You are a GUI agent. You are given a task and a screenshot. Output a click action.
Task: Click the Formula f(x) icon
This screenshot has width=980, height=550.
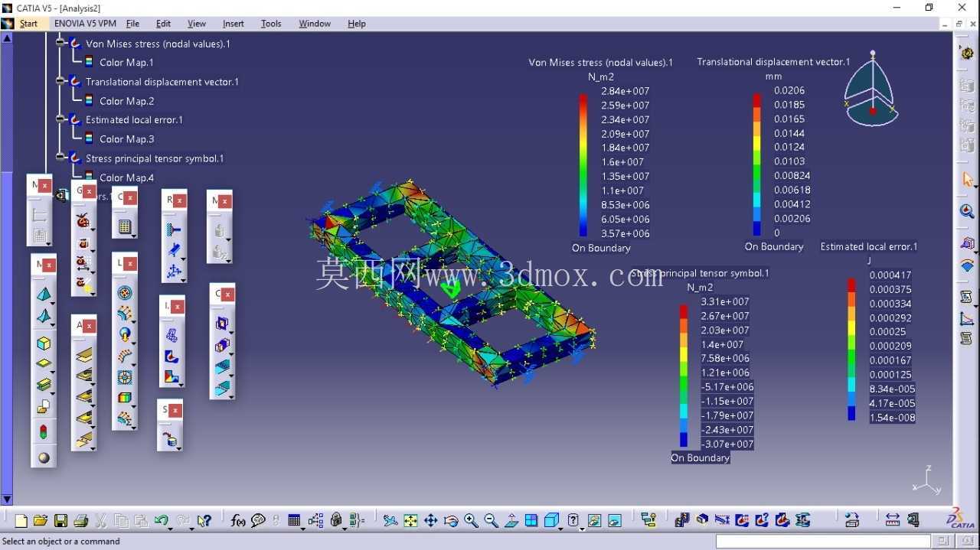click(238, 521)
